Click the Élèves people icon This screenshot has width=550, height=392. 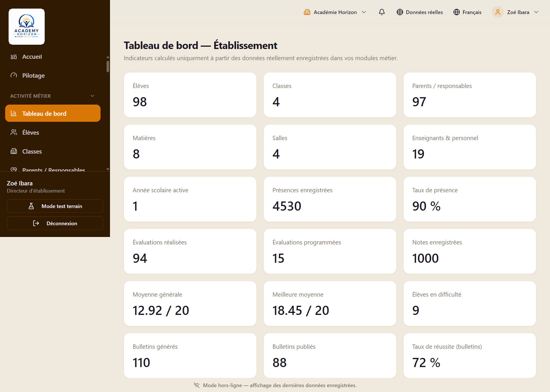[14, 132]
